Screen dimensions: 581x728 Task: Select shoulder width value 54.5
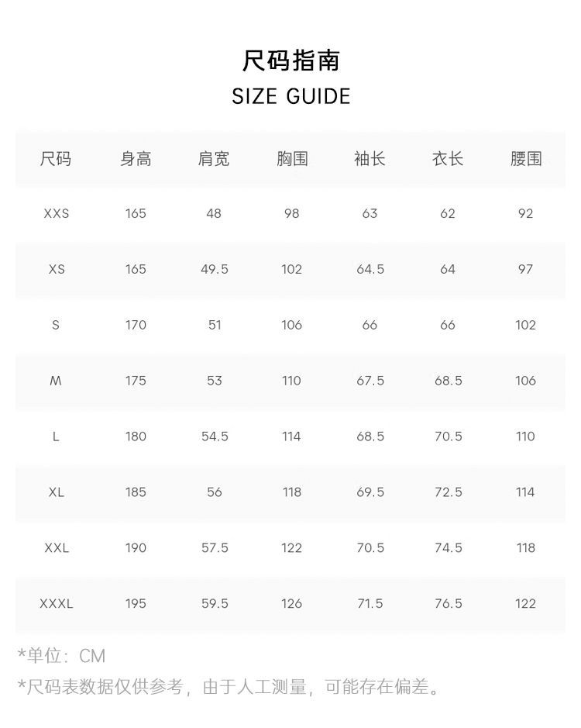point(215,436)
